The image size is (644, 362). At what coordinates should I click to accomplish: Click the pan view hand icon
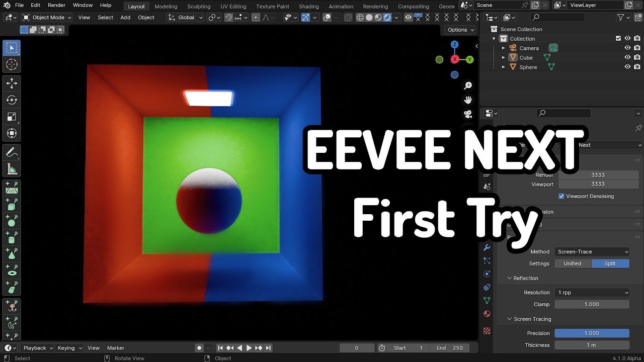click(468, 100)
